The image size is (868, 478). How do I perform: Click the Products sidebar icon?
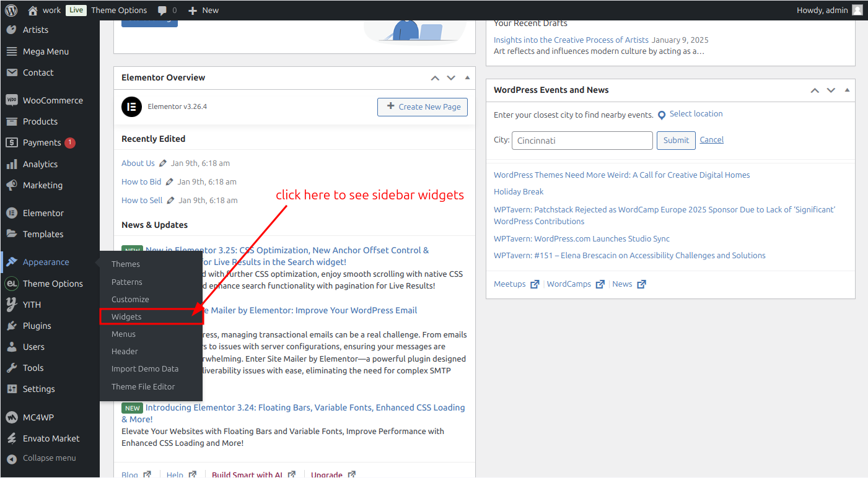click(11, 121)
